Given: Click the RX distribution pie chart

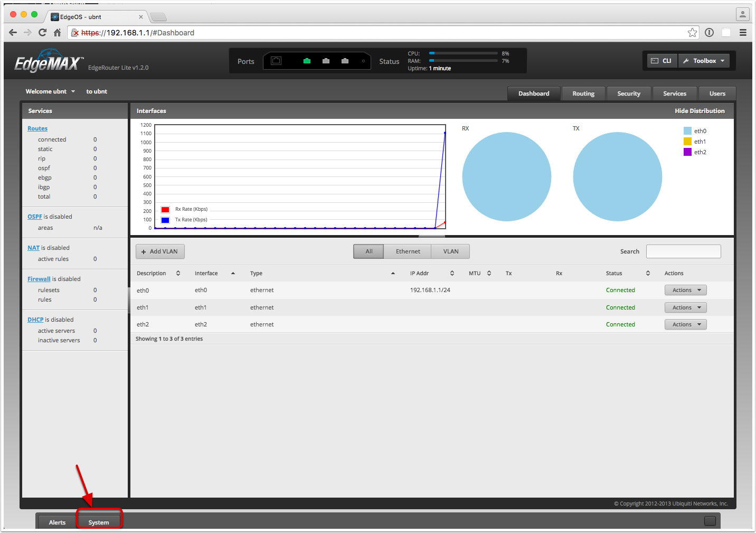Looking at the screenshot, I should [507, 176].
